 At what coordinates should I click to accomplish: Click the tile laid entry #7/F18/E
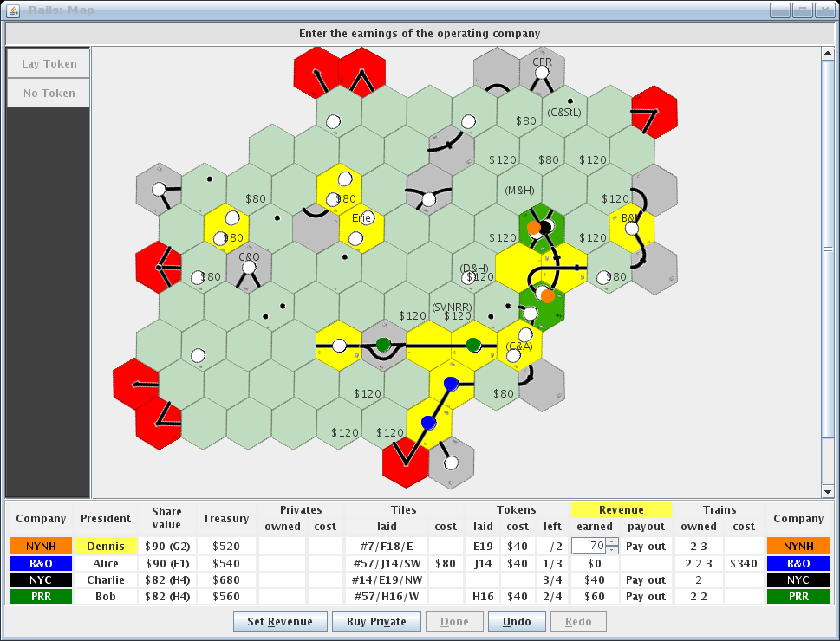(387, 547)
